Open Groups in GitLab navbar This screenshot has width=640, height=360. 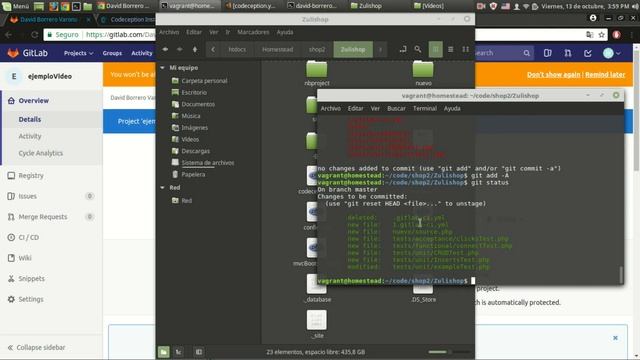[112, 53]
